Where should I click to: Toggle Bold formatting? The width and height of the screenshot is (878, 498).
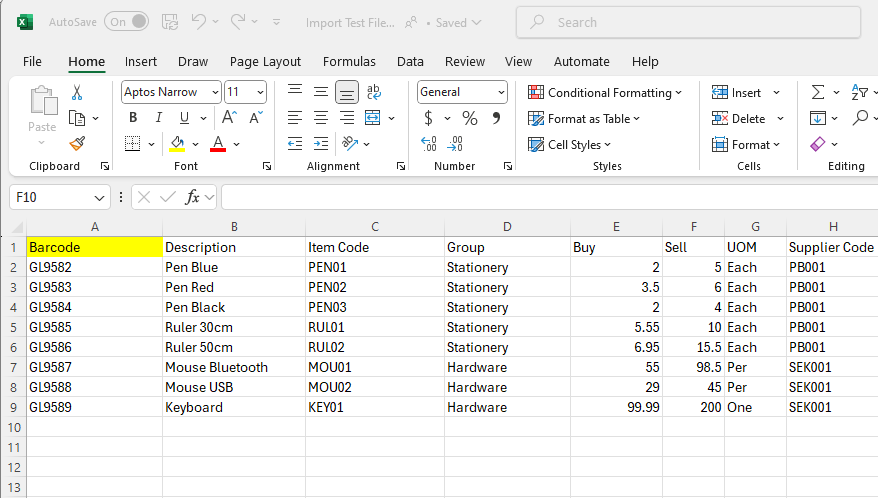133,118
